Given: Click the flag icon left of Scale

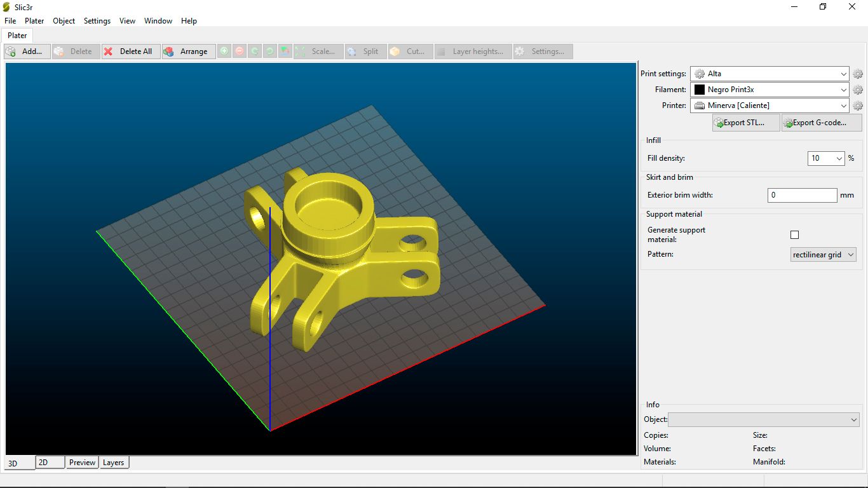Looking at the screenshot, I should (x=285, y=51).
